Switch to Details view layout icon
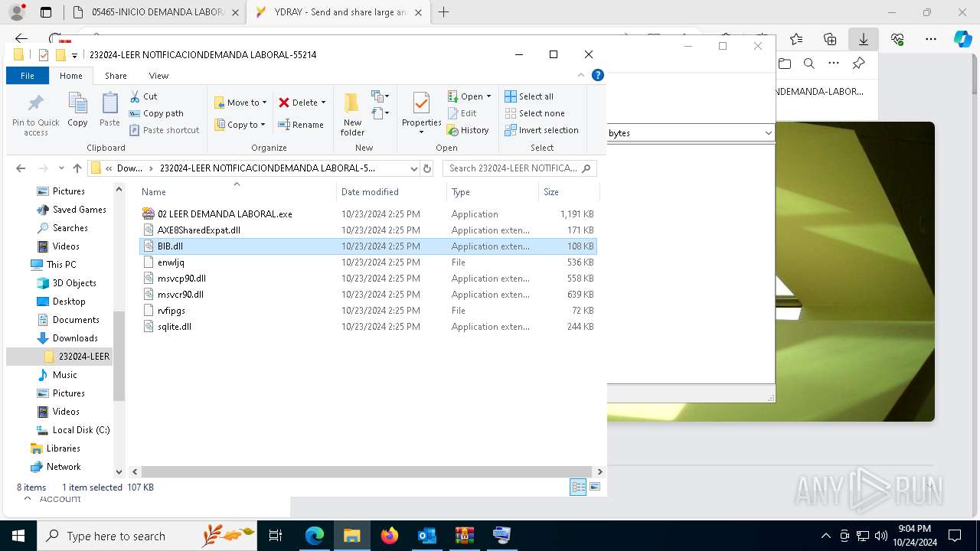The height and width of the screenshot is (551, 980). pos(578,487)
